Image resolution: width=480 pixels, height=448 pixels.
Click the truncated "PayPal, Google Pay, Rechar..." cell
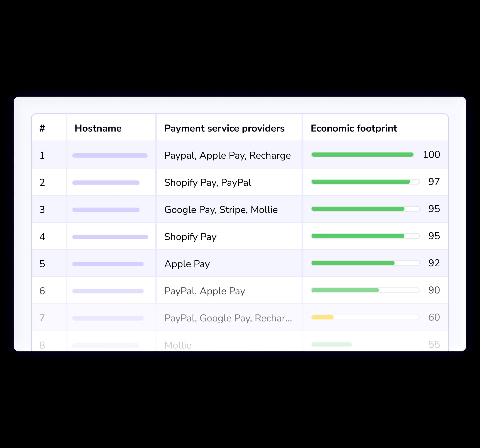[x=228, y=318]
